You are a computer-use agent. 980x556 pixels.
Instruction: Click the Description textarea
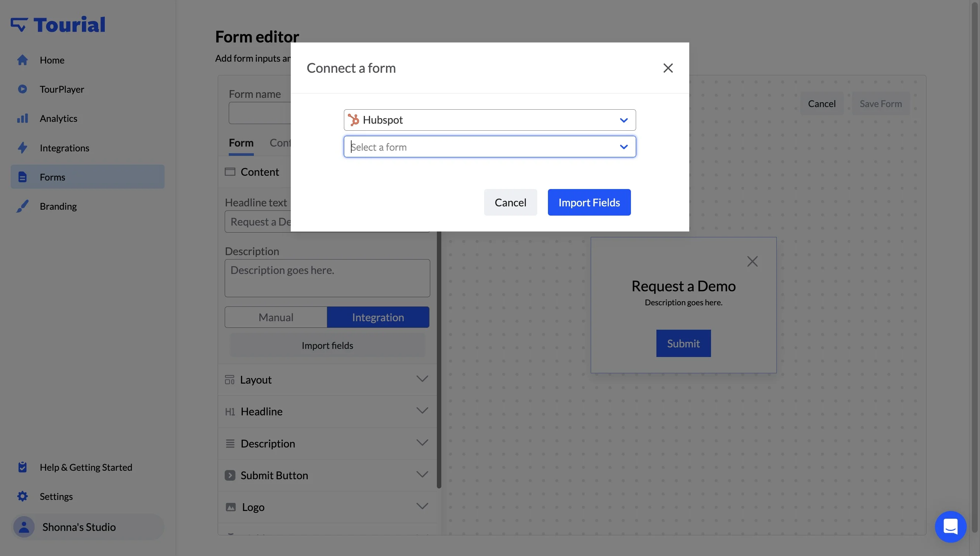(327, 278)
